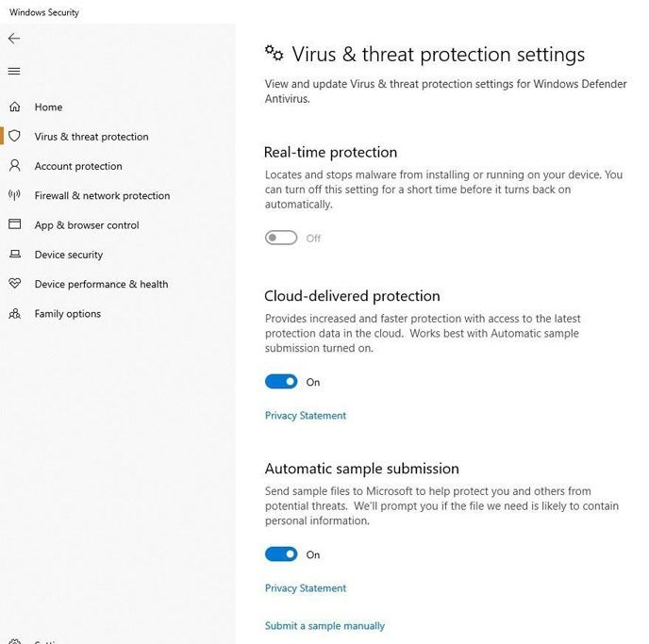Click the Home house icon
The height and width of the screenshot is (644, 649).
tap(14, 107)
